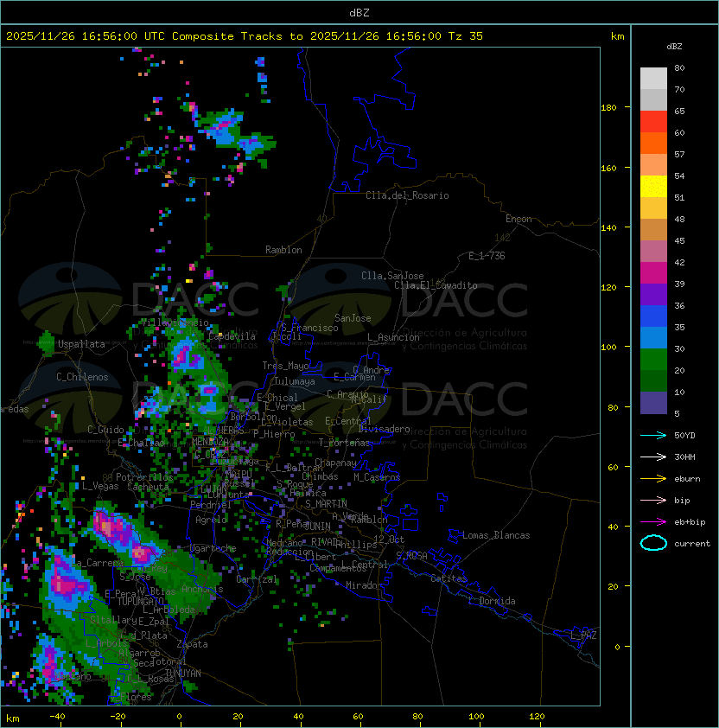Click the 'Uspallata' map label
Screen dimensions: 719x728
coord(81,344)
